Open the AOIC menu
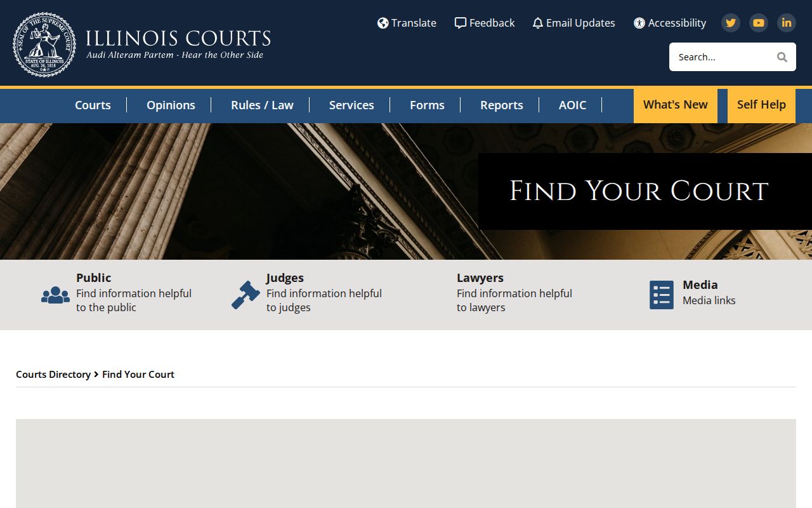812x508 pixels. pyautogui.click(x=572, y=105)
